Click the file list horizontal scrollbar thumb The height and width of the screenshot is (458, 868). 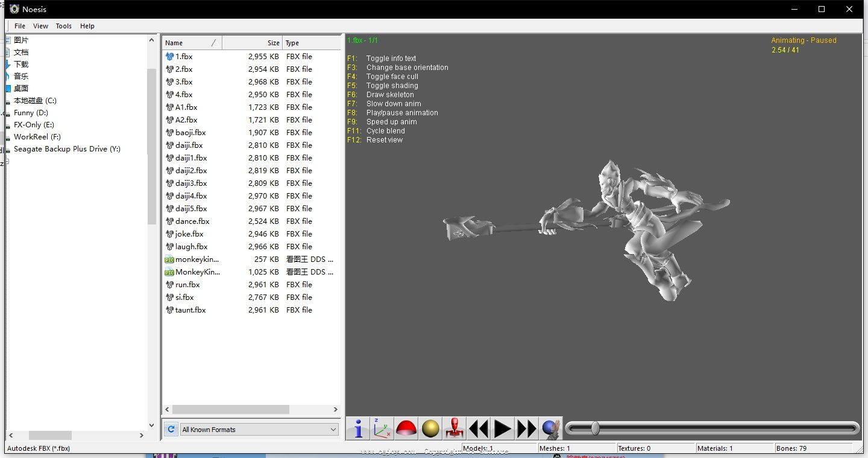(230, 409)
